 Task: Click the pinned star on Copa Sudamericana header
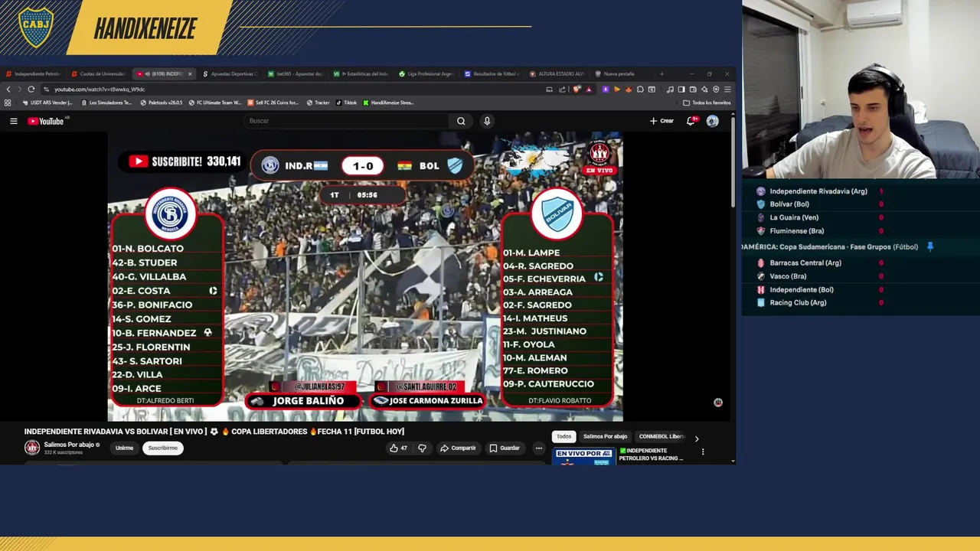tap(930, 246)
